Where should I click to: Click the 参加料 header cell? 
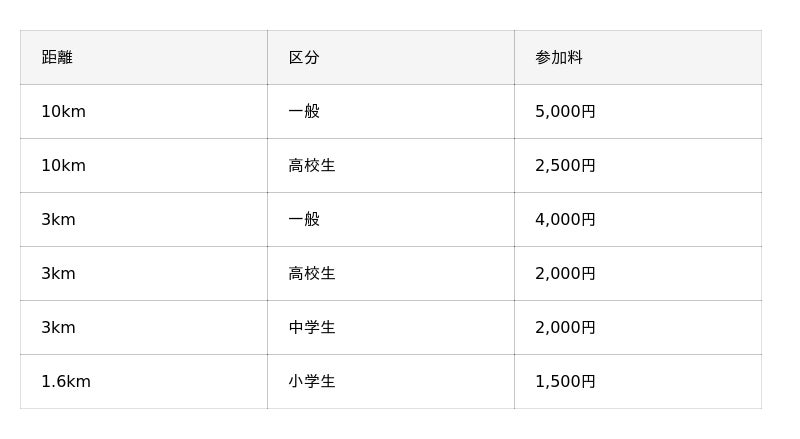click(559, 58)
